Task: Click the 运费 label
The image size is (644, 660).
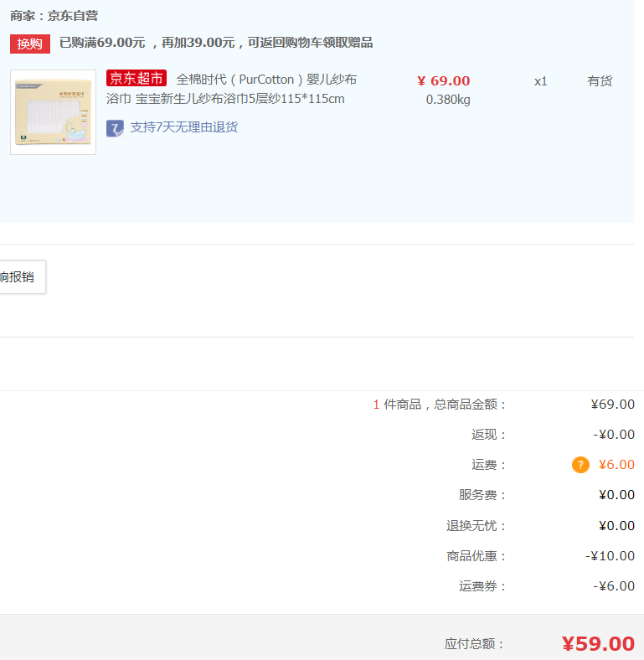Action: [488, 465]
